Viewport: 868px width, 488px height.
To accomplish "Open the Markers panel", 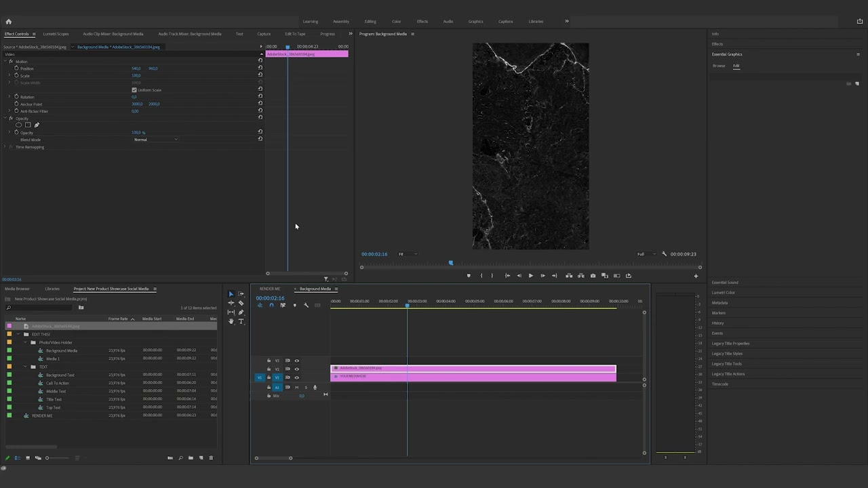I will pos(718,313).
